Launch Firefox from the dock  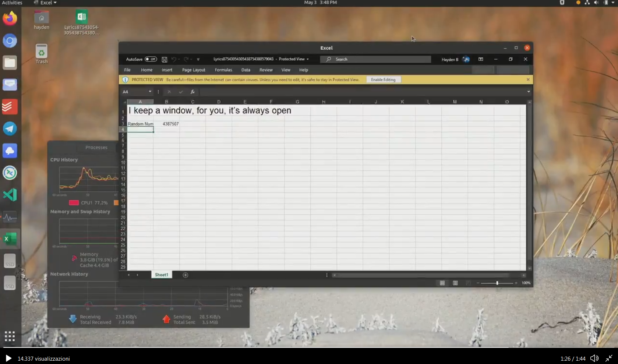click(x=10, y=18)
